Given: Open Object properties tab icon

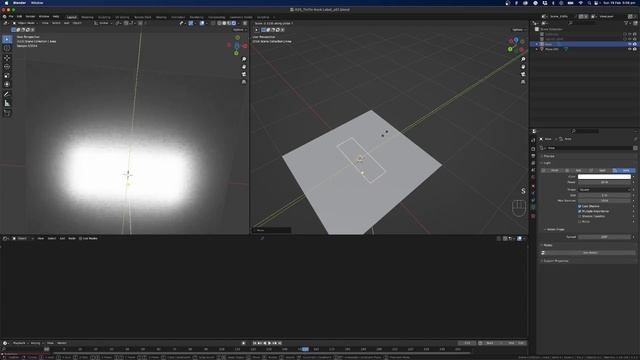Looking at the screenshot, I should click(533, 186).
